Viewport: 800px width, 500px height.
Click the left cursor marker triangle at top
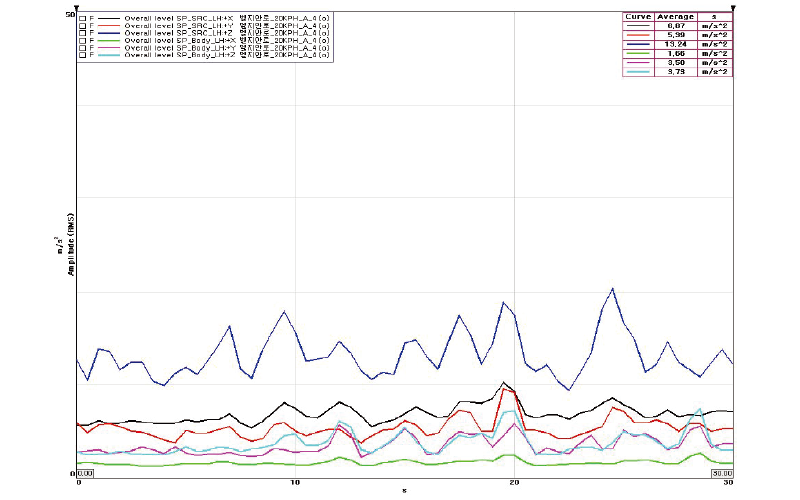pos(77,9)
